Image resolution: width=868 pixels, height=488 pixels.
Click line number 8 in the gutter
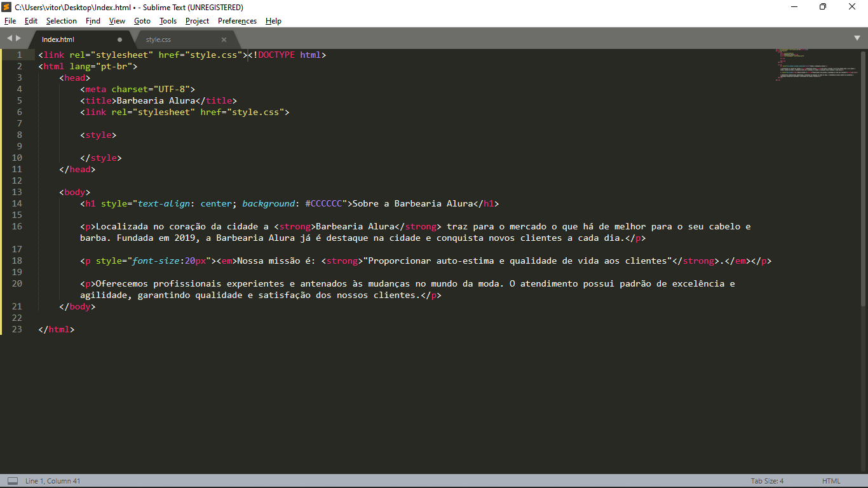(x=20, y=135)
